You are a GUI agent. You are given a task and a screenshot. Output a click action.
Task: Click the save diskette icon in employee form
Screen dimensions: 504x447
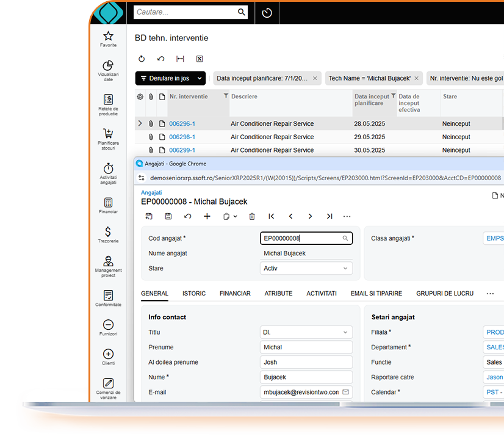(x=168, y=216)
